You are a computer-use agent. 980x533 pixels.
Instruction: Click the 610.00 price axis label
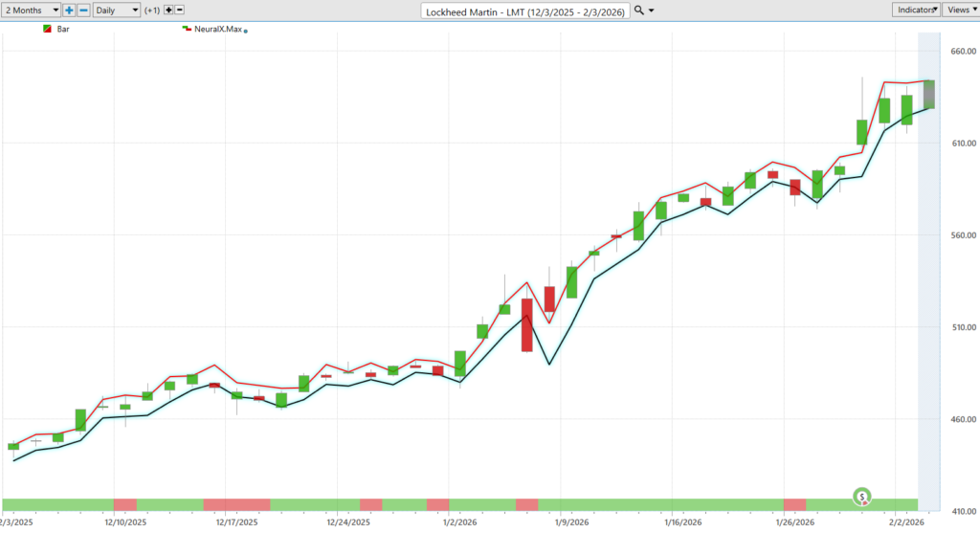click(963, 144)
